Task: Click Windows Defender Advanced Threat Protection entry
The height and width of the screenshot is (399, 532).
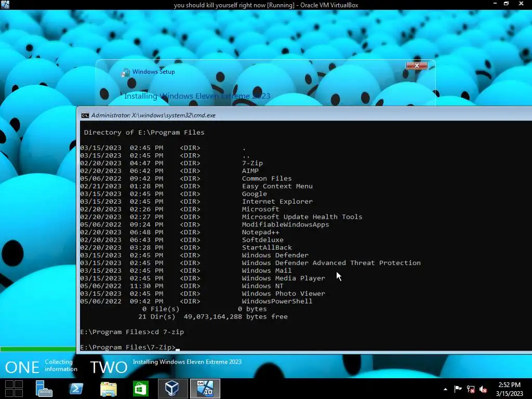Action: click(331, 263)
